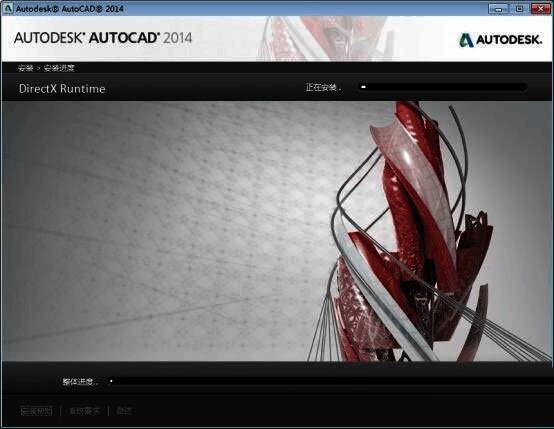
Task: Click the DirectX Runtime installing progress bar
Action: 443,87
